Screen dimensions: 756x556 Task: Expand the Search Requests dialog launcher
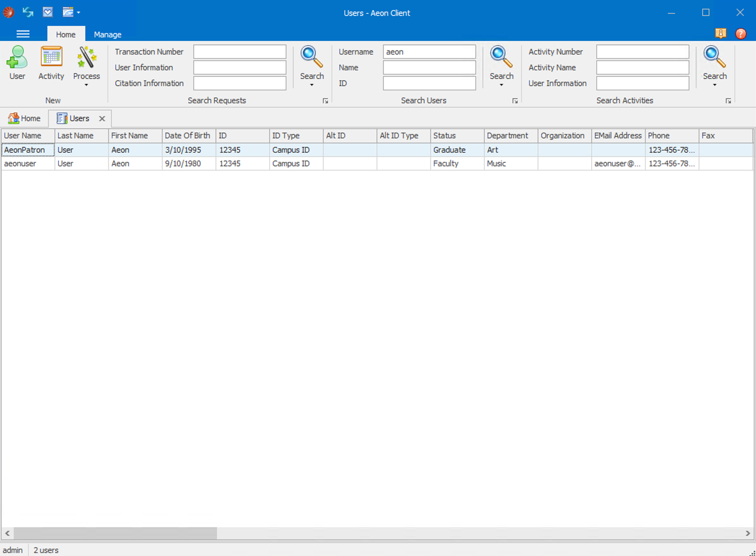click(325, 101)
